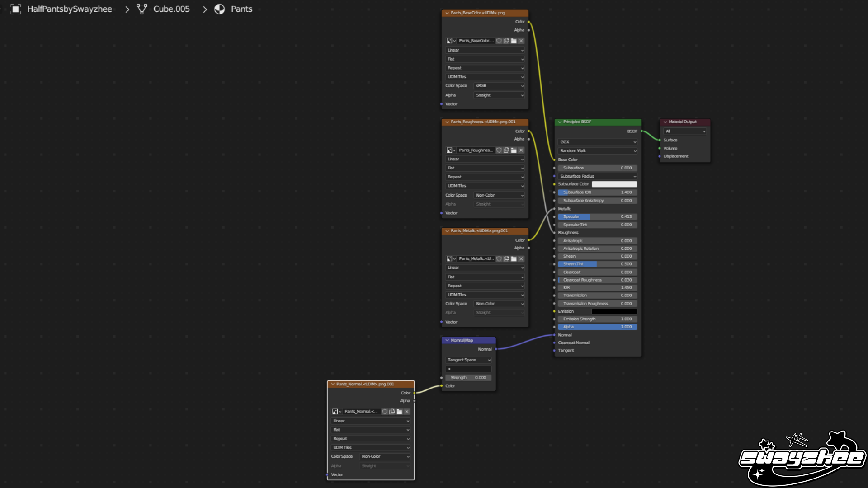The width and height of the screenshot is (868, 488).
Task: Open the All target dropdown on Material Output
Action: click(x=685, y=131)
